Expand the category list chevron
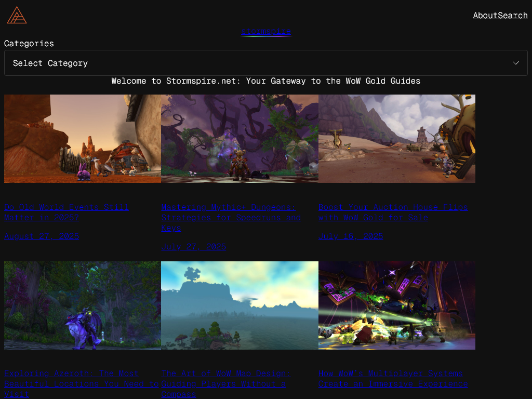The image size is (532, 399). 516,63
